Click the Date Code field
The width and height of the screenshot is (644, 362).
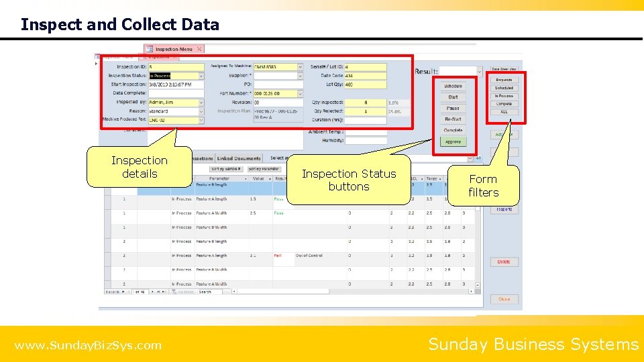pyautogui.click(x=365, y=76)
